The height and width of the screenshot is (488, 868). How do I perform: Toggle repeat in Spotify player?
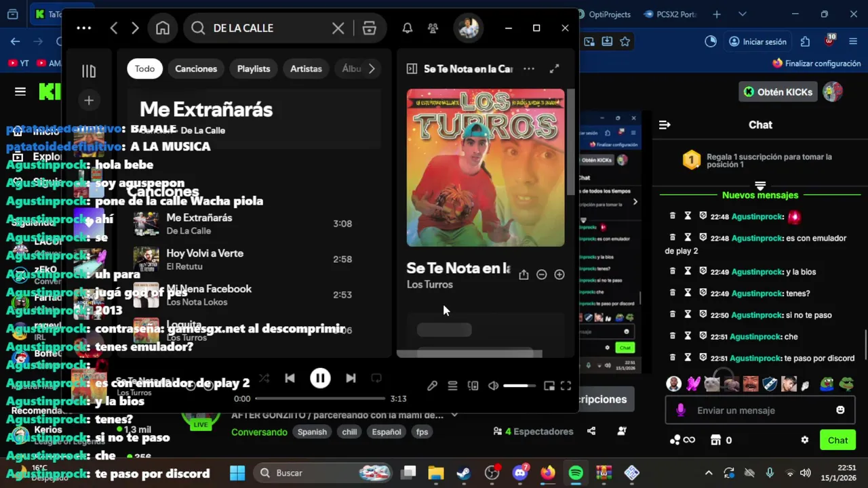(x=376, y=378)
